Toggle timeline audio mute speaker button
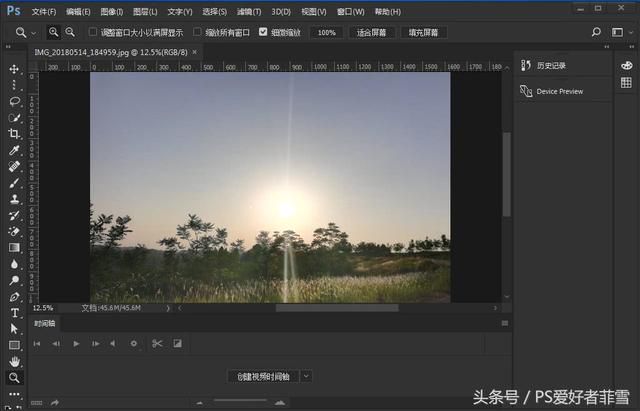The width and height of the screenshot is (640, 411). click(113, 344)
